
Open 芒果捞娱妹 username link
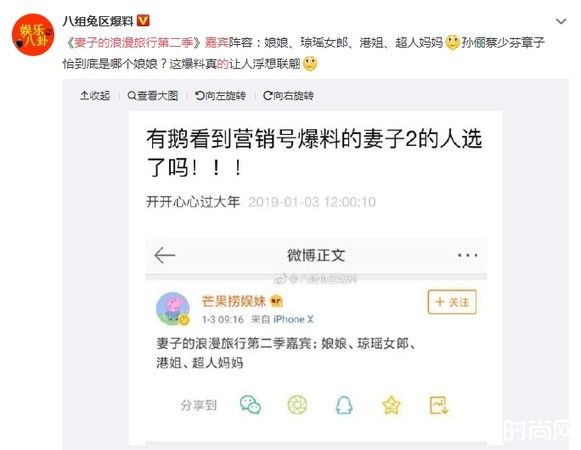click(234, 301)
